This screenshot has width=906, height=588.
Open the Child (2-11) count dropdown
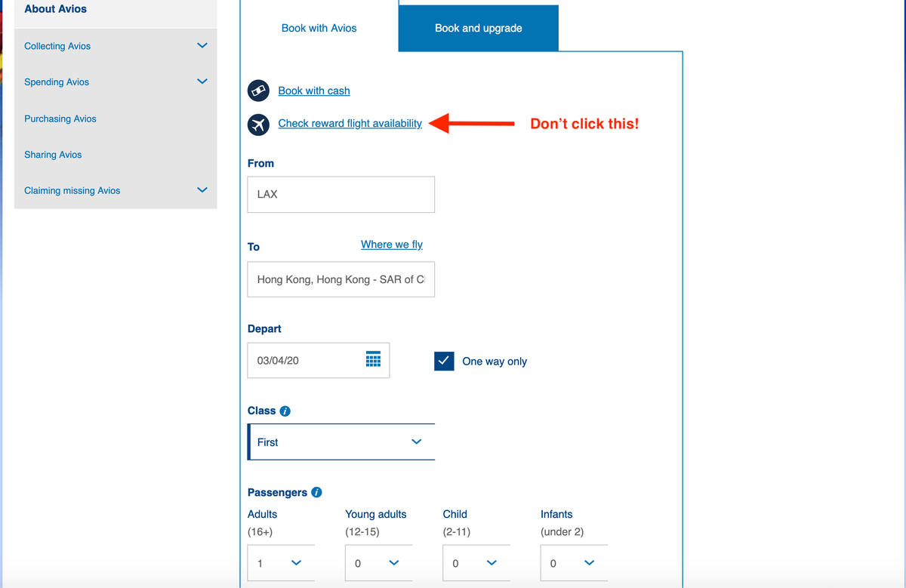tap(476, 563)
